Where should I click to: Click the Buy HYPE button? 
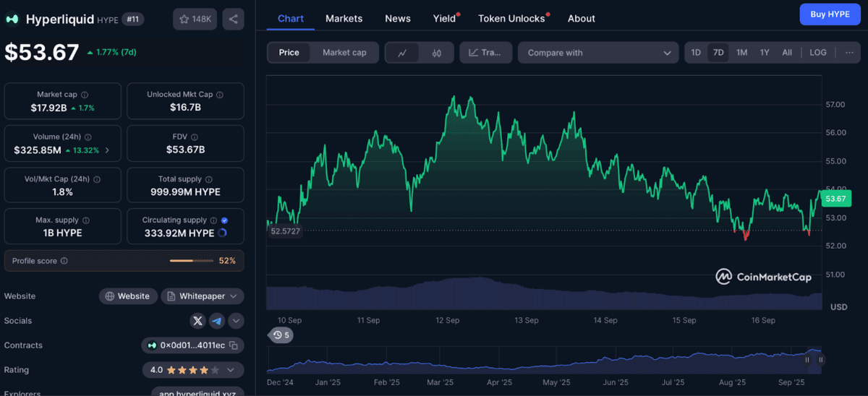pos(830,14)
